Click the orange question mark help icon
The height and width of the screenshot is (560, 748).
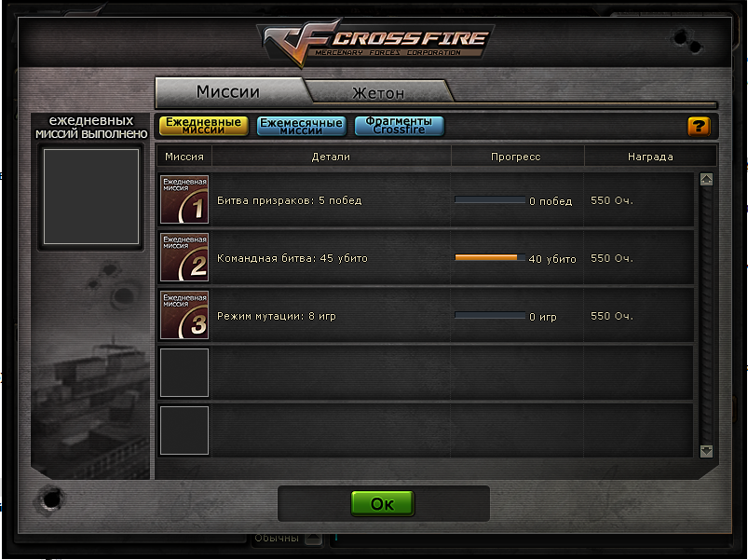[699, 127]
